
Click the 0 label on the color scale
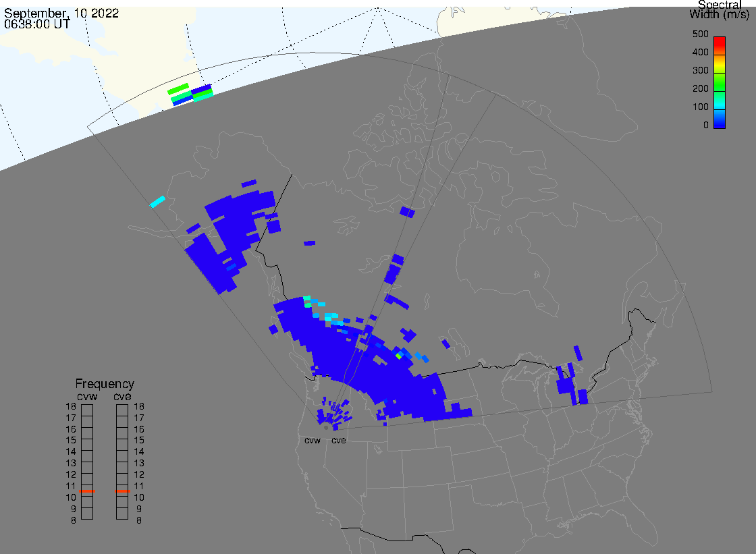pyautogui.click(x=706, y=126)
